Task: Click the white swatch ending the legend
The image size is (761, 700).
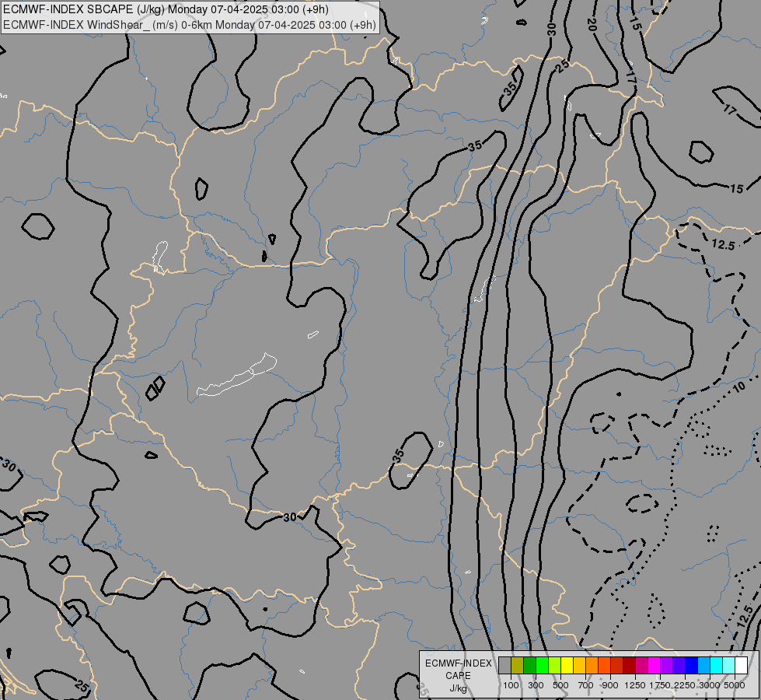Action: point(741,665)
